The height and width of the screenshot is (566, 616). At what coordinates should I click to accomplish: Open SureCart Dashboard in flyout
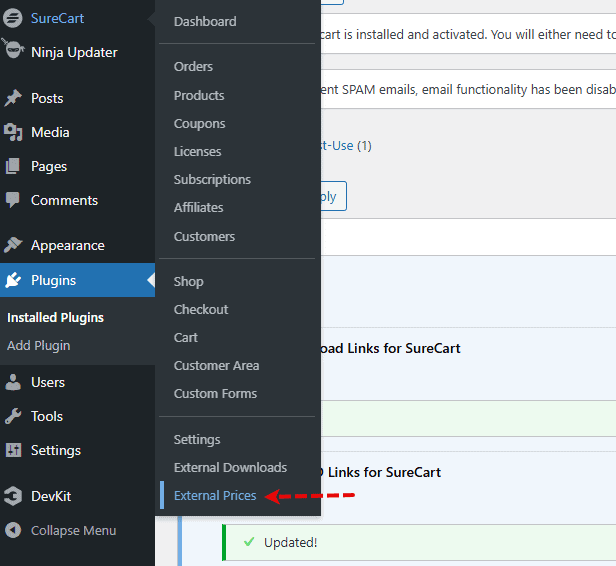pos(205,21)
